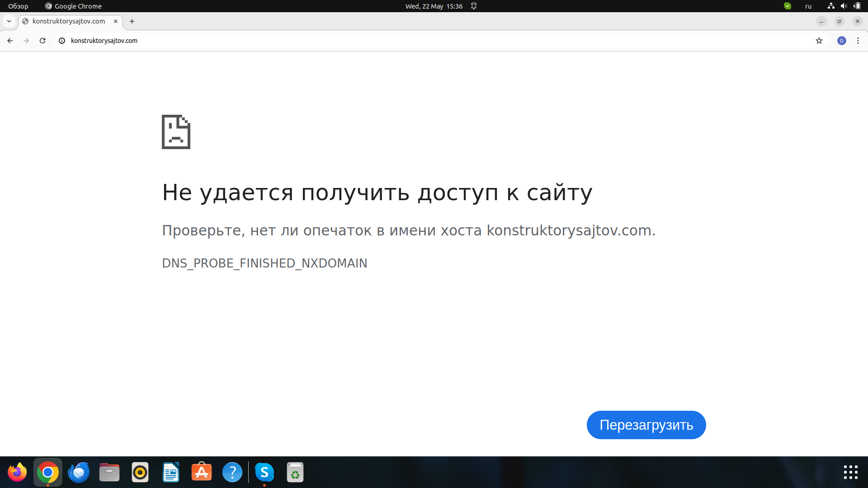Reload the page with the refresh button
The height and width of the screenshot is (488, 868).
click(x=42, y=40)
